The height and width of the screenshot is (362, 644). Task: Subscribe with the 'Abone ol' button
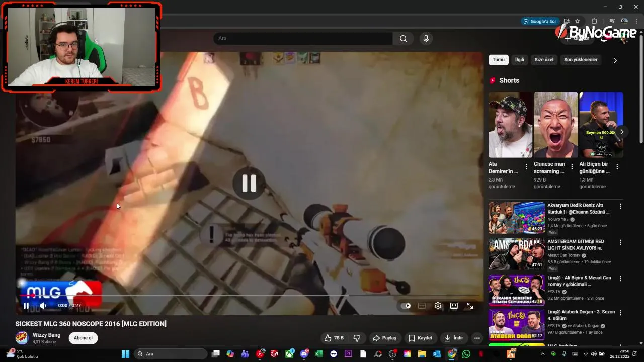(83, 338)
